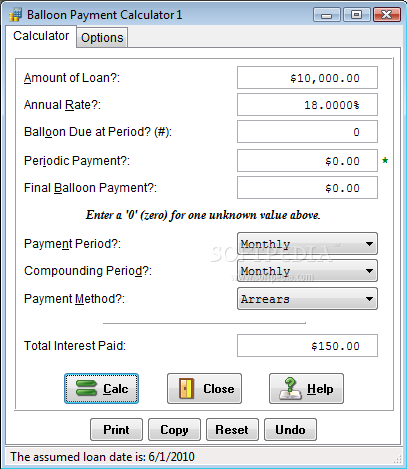Open Help with the question mark button

coord(306,389)
